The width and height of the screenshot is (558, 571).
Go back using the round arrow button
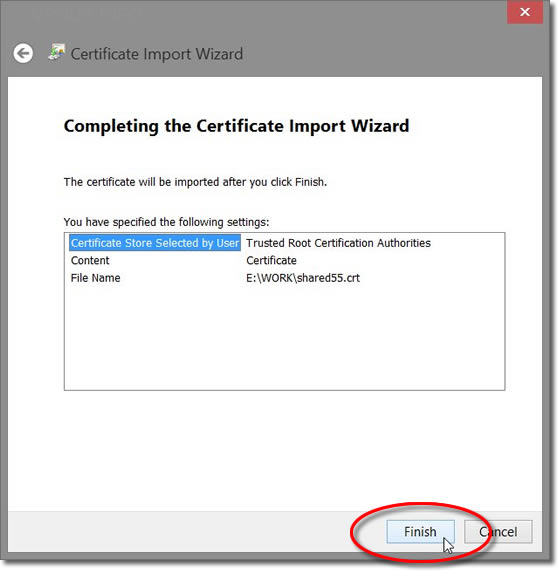pyautogui.click(x=23, y=54)
